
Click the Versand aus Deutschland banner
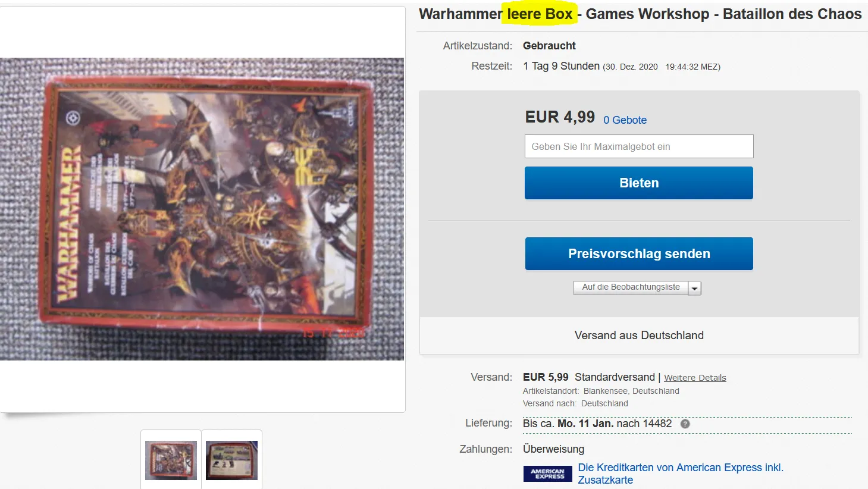(x=639, y=336)
